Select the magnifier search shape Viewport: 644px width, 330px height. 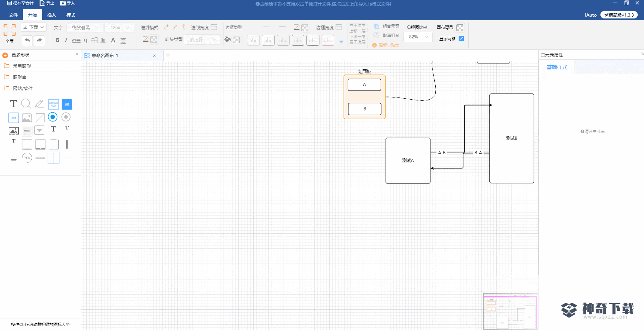(26, 104)
